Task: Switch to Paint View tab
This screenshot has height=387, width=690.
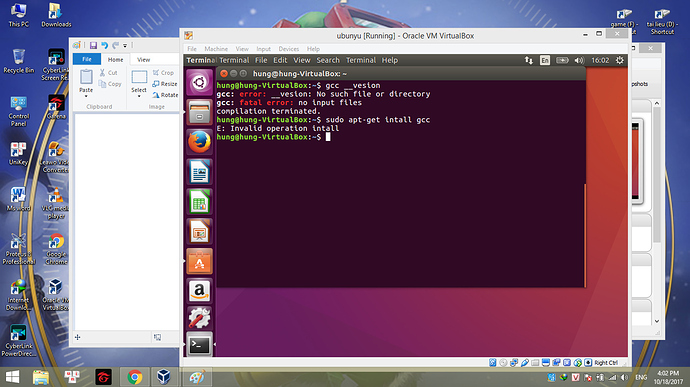Action: (x=143, y=59)
